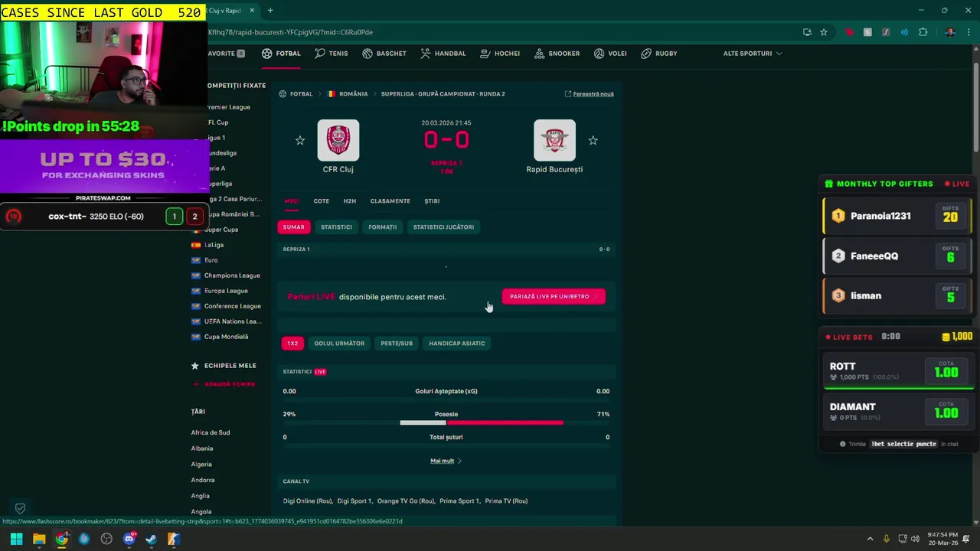Click the microphone tray icon
The height and width of the screenshot is (551, 980).
[x=887, y=539]
